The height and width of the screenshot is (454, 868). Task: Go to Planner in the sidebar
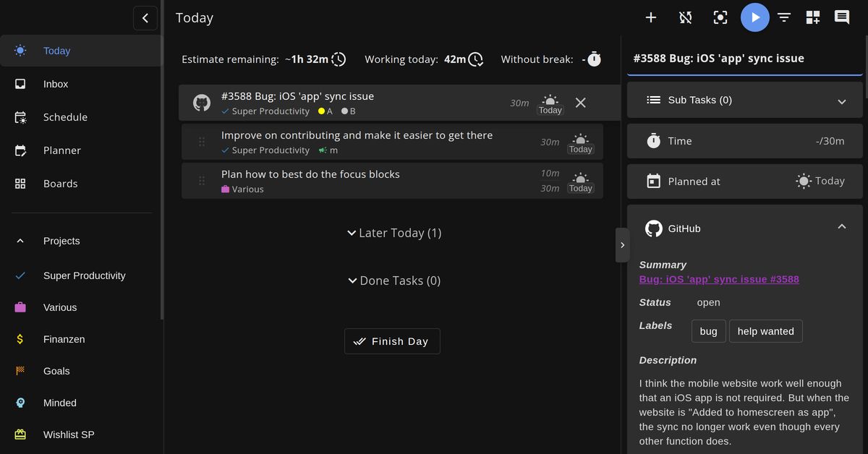tap(61, 150)
